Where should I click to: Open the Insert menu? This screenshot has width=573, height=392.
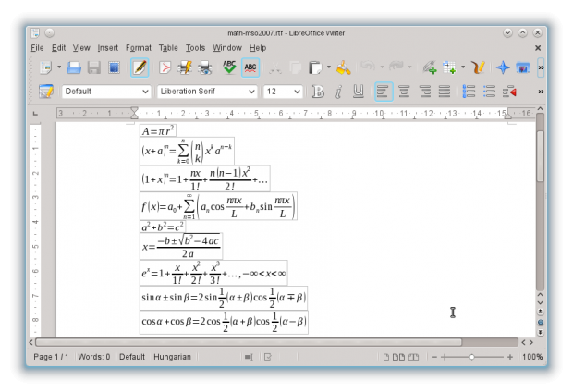108,48
